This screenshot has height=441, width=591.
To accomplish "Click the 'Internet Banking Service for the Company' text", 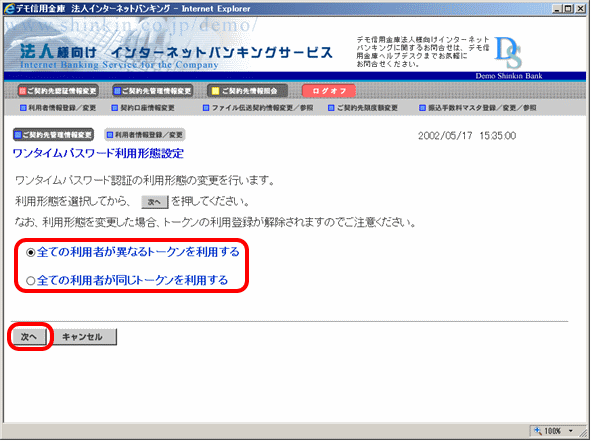I will (x=119, y=65).
